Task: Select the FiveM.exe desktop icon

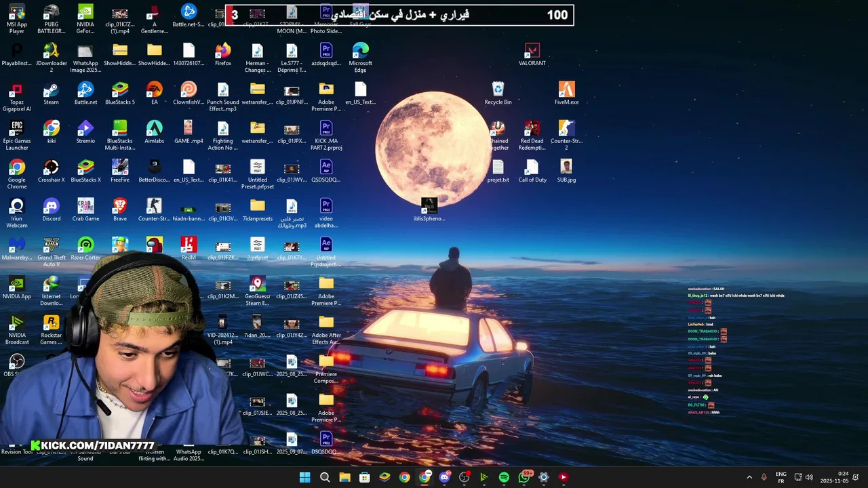Action: point(566,94)
